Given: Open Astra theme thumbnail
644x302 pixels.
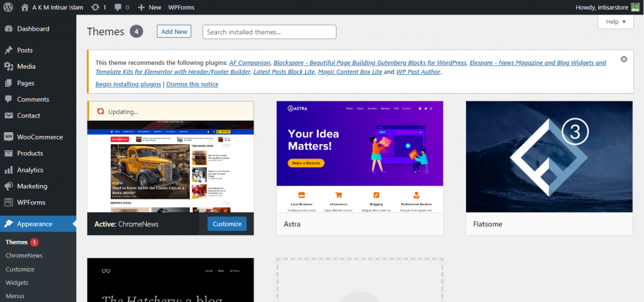Looking at the screenshot, I should click(360, 157).
